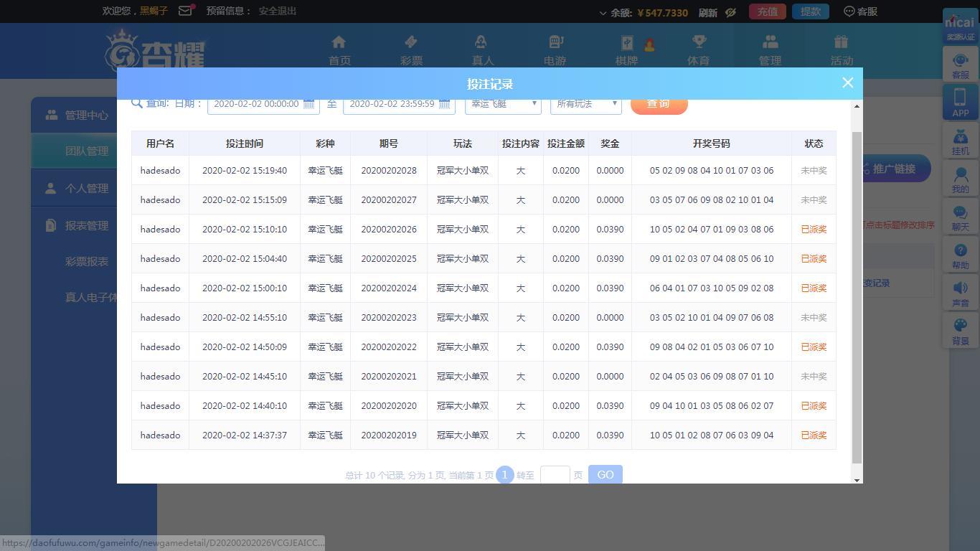Click 已派奖 status for period 20200202025

pos(814,259)
